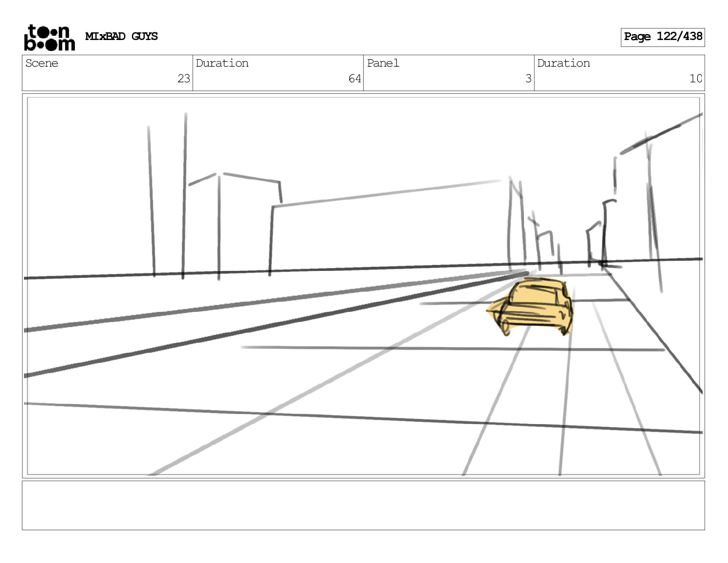Click the yellow car in the storyboard panel

click(531, 306)
